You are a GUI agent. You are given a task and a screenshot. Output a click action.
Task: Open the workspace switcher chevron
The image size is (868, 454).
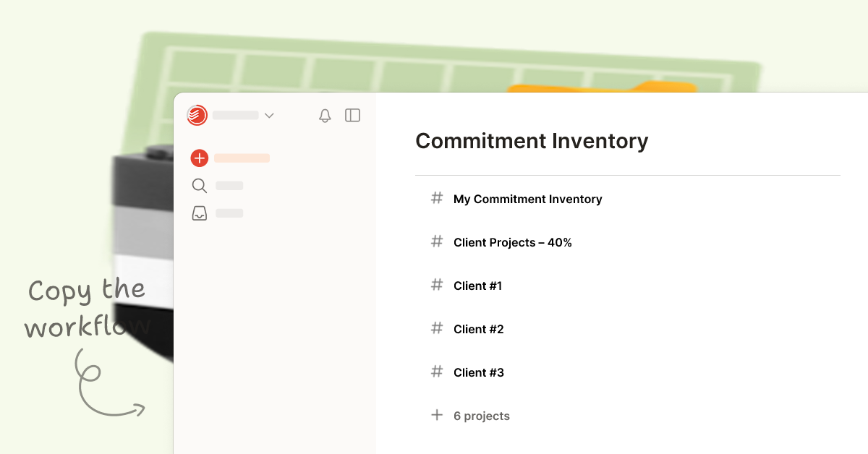coord(269,115)
